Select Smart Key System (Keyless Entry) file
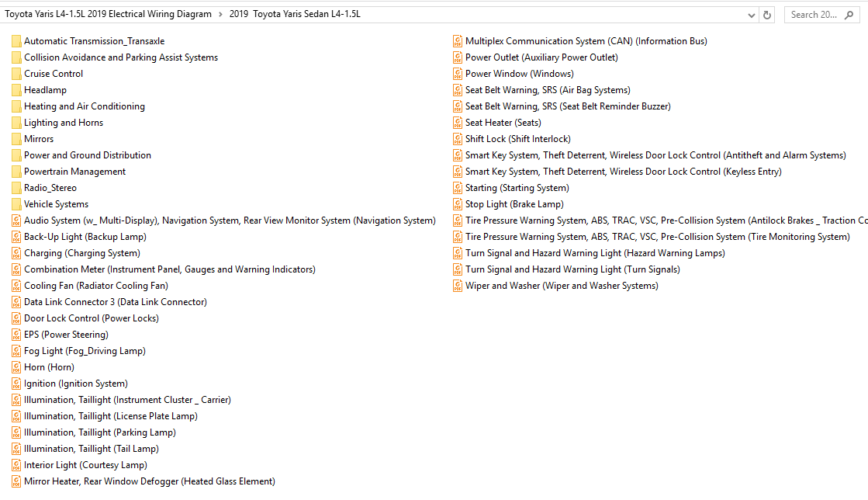868x500 pixels. pos(624,172)
